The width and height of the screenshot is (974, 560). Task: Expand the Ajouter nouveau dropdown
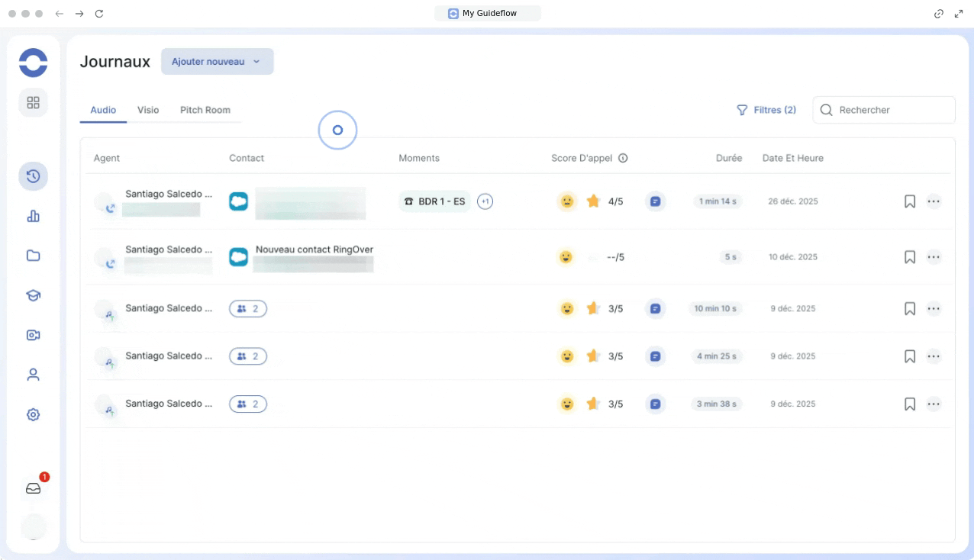pos(217,62)
